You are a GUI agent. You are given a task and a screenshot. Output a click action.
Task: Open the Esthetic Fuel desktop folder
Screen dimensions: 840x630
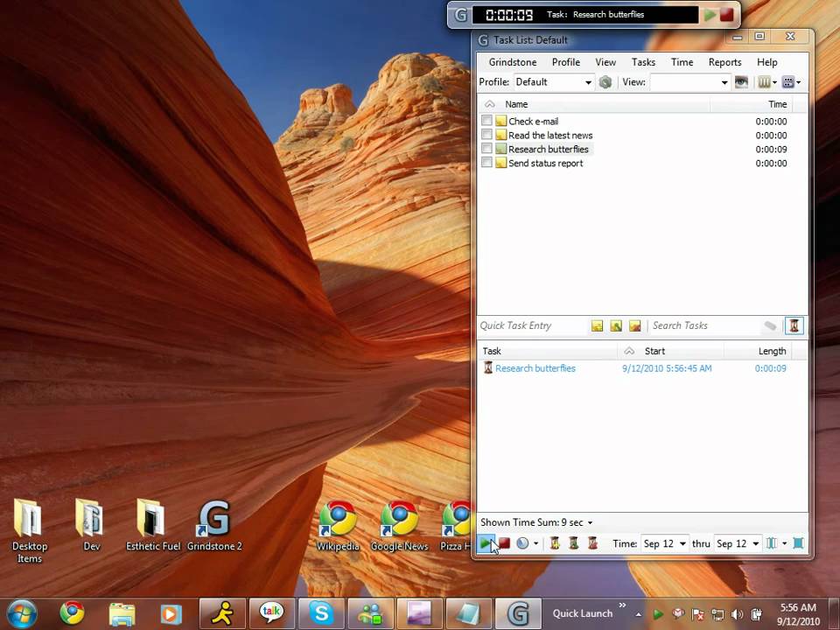tap(152, 526)
